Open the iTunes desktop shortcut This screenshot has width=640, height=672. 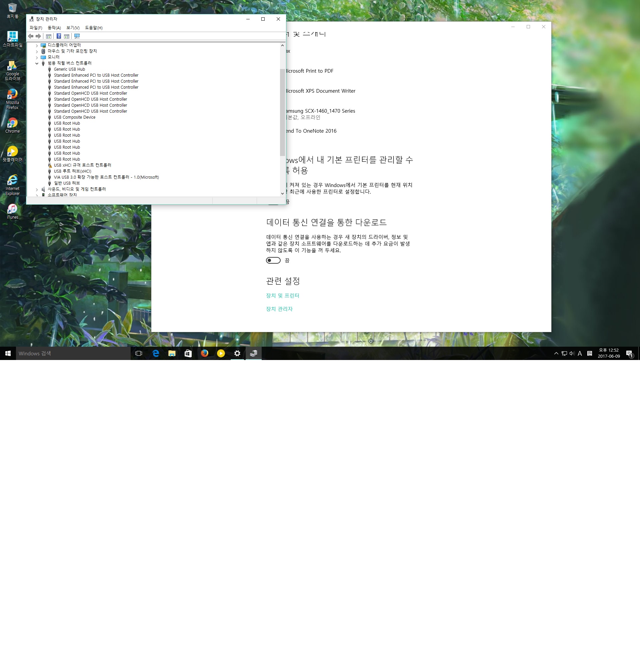(x=13, y=211)
